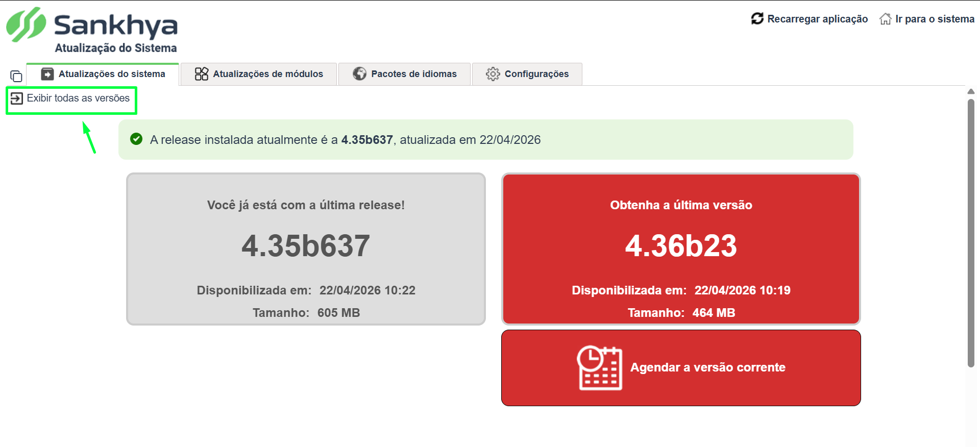Click the Atualização do Sistema subtitle
This screenshot has width=980, height=447.
click(116, 48)
